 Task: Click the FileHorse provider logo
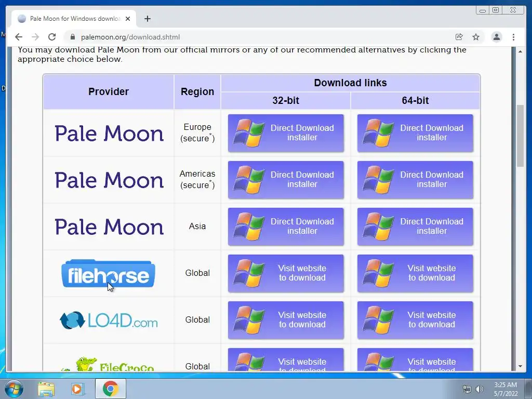[108, 273]
